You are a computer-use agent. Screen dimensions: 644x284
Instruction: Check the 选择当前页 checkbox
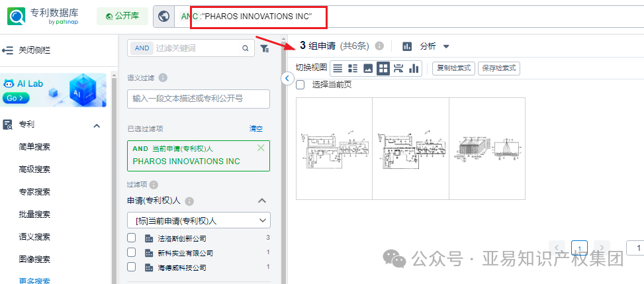coord(300,85)
